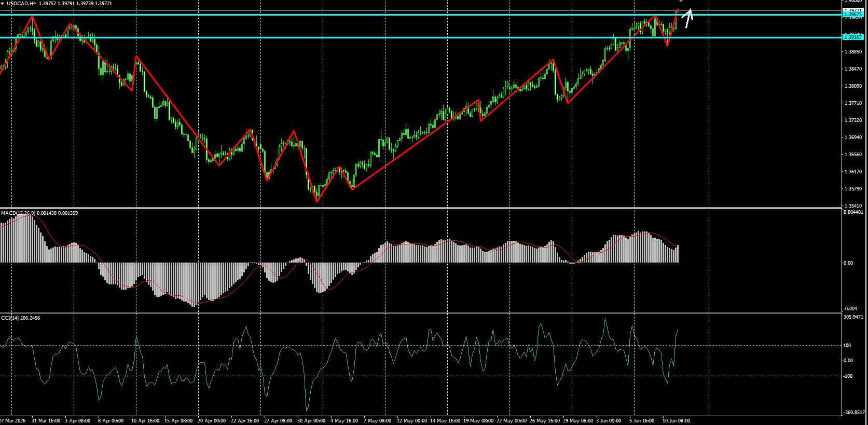Click the 20 Apr 00:00 time label
Screen dimensions: 868x425
point(212,421)
